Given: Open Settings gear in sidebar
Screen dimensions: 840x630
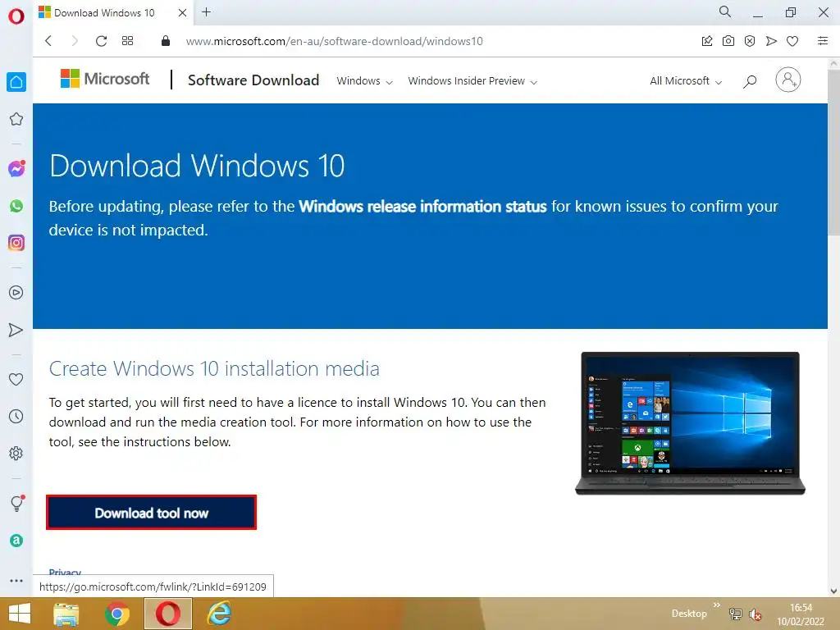Looking at the screenshot, I should click(x=16, y=453).
